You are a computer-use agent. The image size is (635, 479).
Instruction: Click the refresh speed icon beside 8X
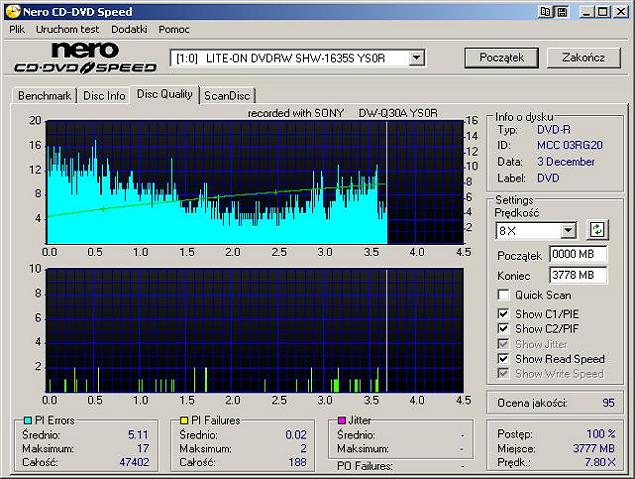[597, 230]
